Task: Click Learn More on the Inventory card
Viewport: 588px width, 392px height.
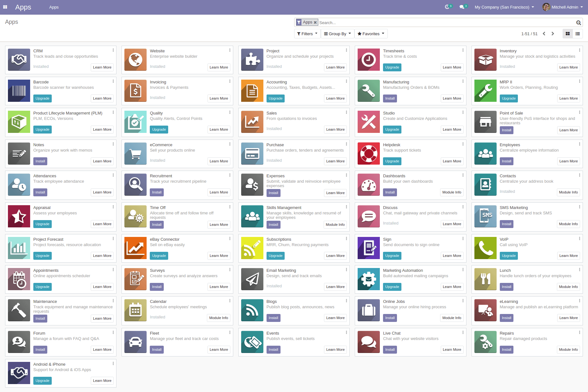Action: (x=568, y=67)
